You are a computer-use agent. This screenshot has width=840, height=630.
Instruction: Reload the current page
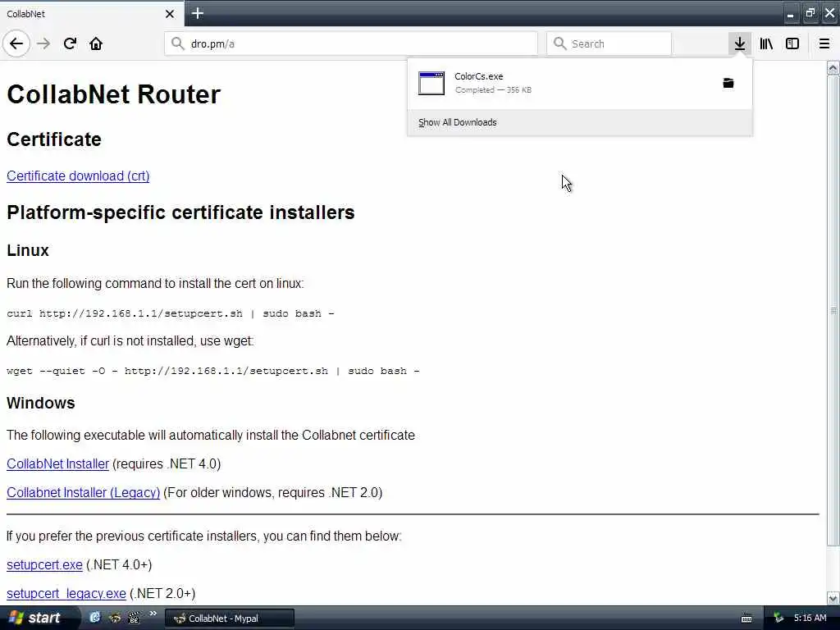tap(70, 43)
